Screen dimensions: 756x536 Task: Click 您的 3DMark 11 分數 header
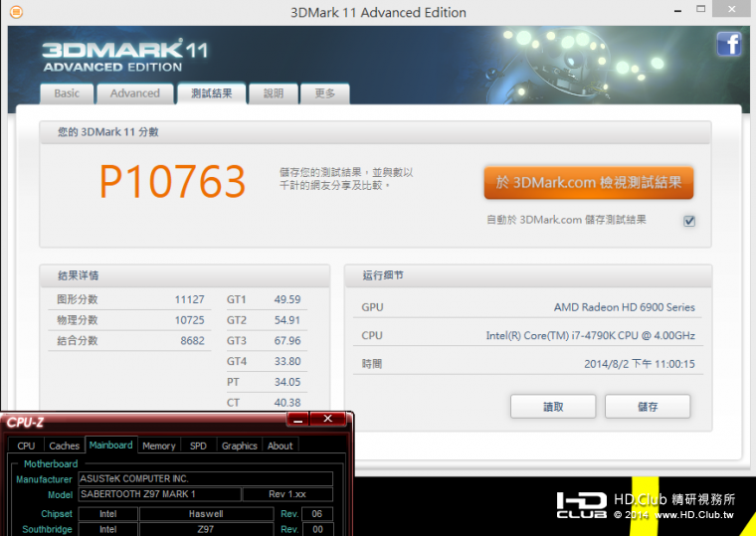[x=375, y=132]
